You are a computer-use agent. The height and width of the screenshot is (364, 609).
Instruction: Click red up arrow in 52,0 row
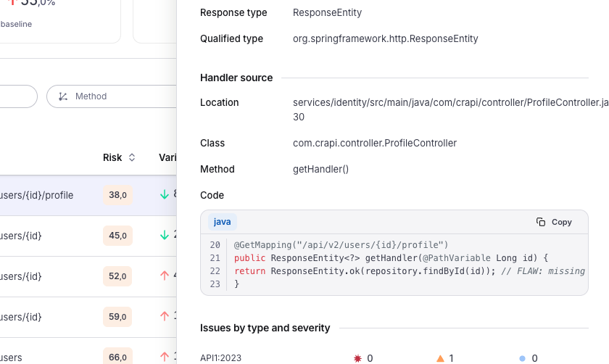tap(165, 276)
